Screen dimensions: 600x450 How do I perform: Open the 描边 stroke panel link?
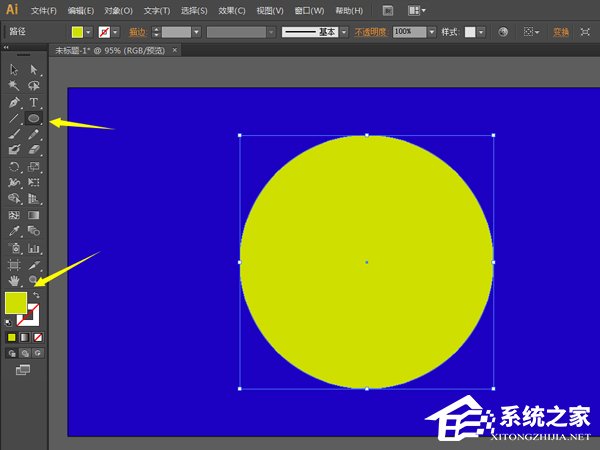tap(138, 32)
